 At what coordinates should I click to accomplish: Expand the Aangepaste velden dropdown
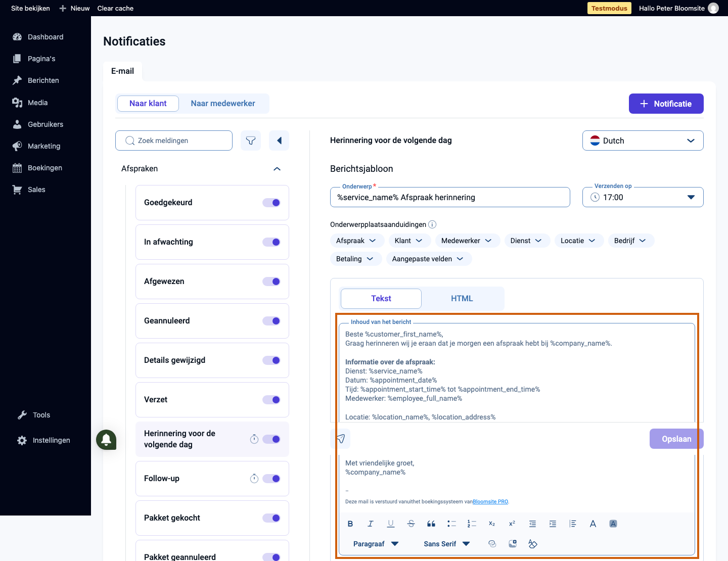429,259
